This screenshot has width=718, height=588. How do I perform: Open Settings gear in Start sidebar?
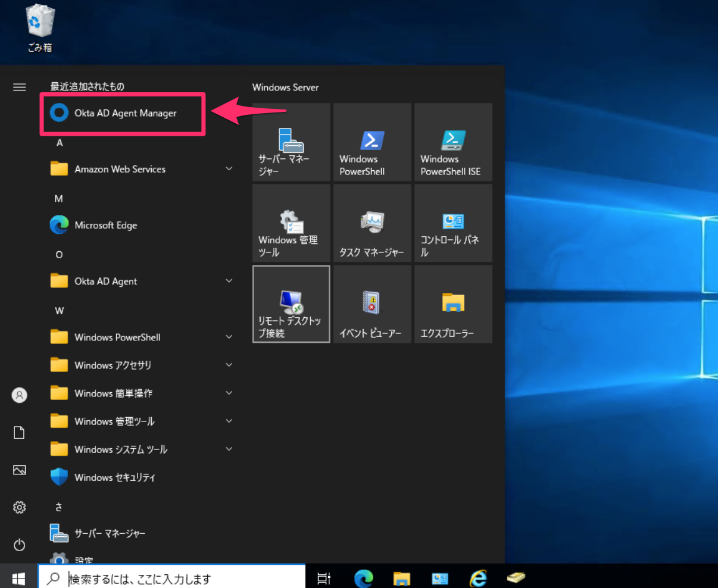point(20,507)
